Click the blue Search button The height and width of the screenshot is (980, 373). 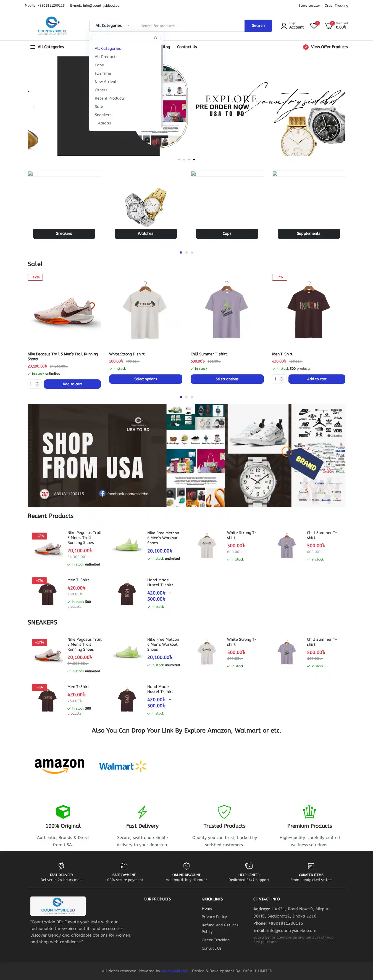[258, 25]
